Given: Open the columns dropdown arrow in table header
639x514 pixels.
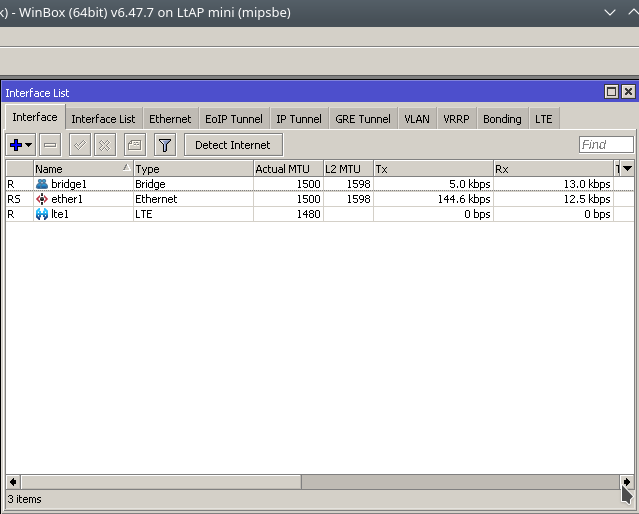Looking at the screenshot, I should tap(627, 168).
